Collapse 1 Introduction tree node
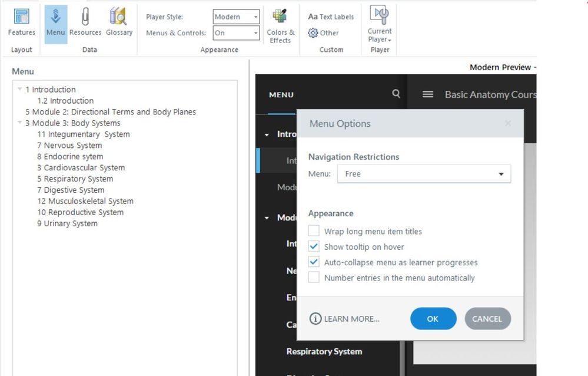Image resolution: width=588 pixels, height=376 pixels. coord(19,89)
